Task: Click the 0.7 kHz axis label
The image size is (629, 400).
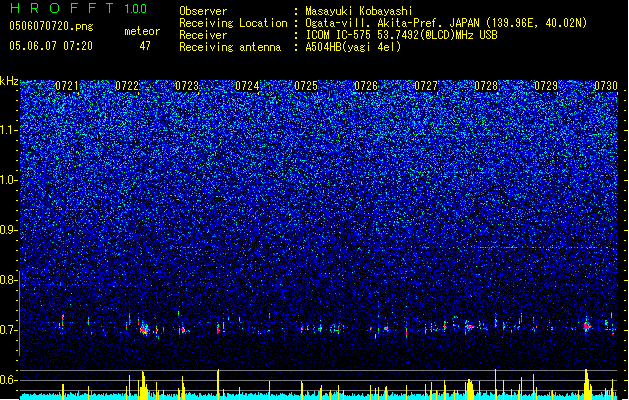Action: tap(9, 330)
